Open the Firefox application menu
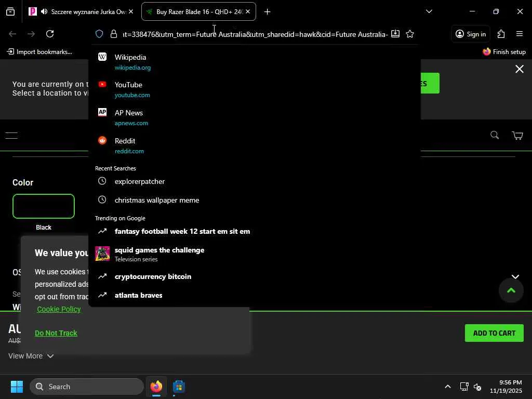The width and height of the screenshot is (532, 399). tap(520, 34)
